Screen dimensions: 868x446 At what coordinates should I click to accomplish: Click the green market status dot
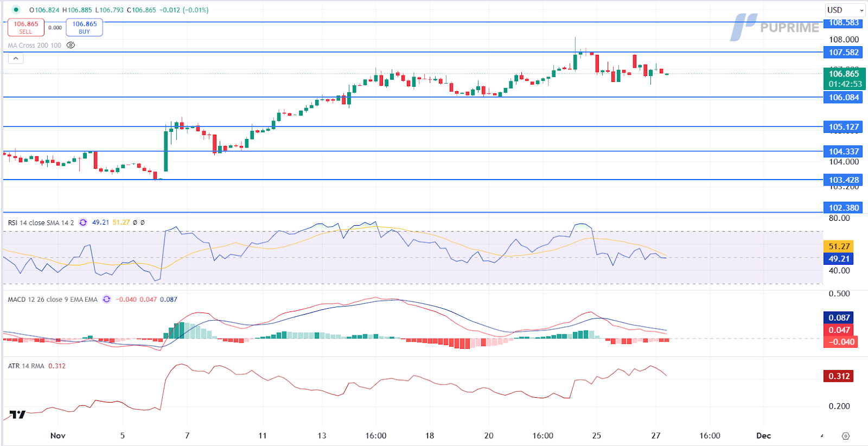16,10
